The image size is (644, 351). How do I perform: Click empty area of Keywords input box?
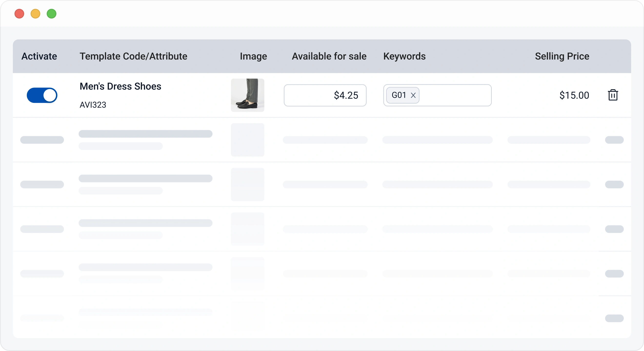[x=455, y=95]
